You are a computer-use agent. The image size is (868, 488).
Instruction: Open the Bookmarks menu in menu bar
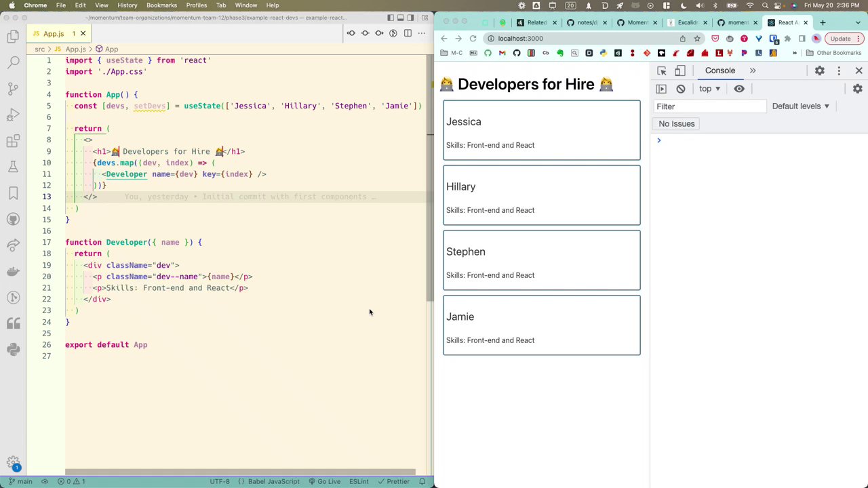coord(161,5)
